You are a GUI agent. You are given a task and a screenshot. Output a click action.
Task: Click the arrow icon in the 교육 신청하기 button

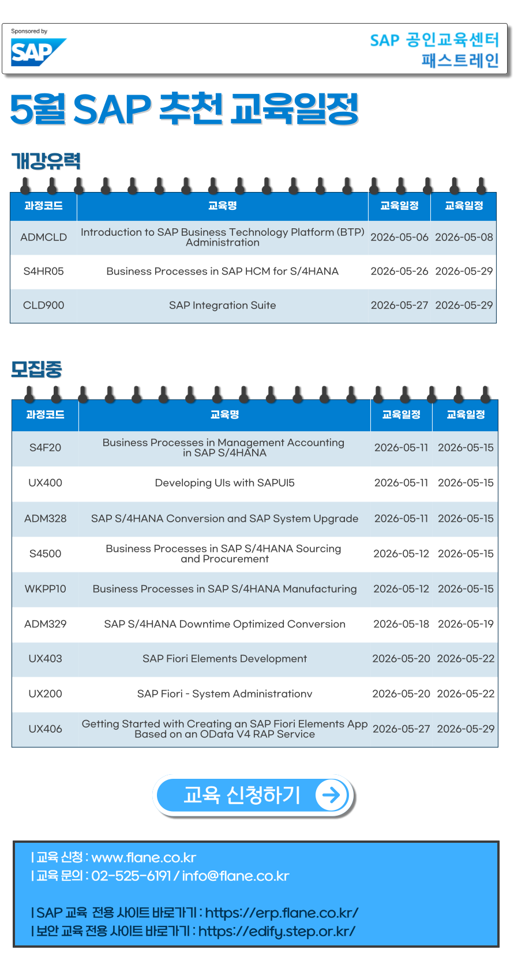(331, 795)
